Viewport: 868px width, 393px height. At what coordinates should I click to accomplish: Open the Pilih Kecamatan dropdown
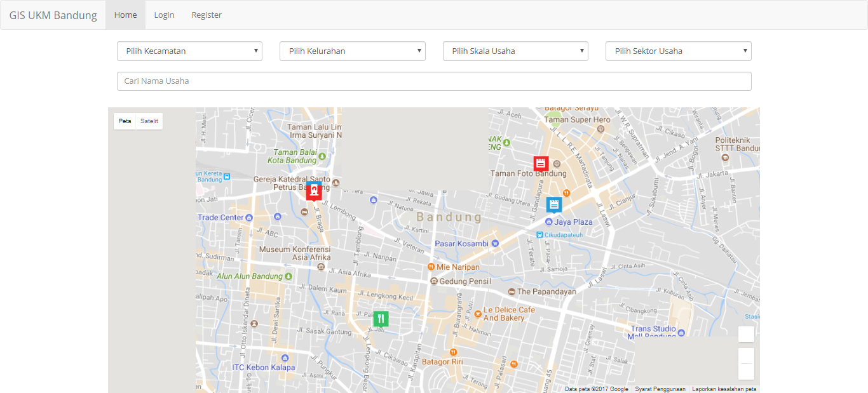coord(189,51)
